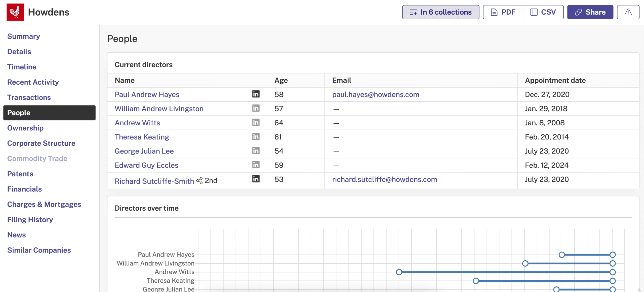Open Andrew Witts profile link
644x292 pixels.
click(137, 123)
